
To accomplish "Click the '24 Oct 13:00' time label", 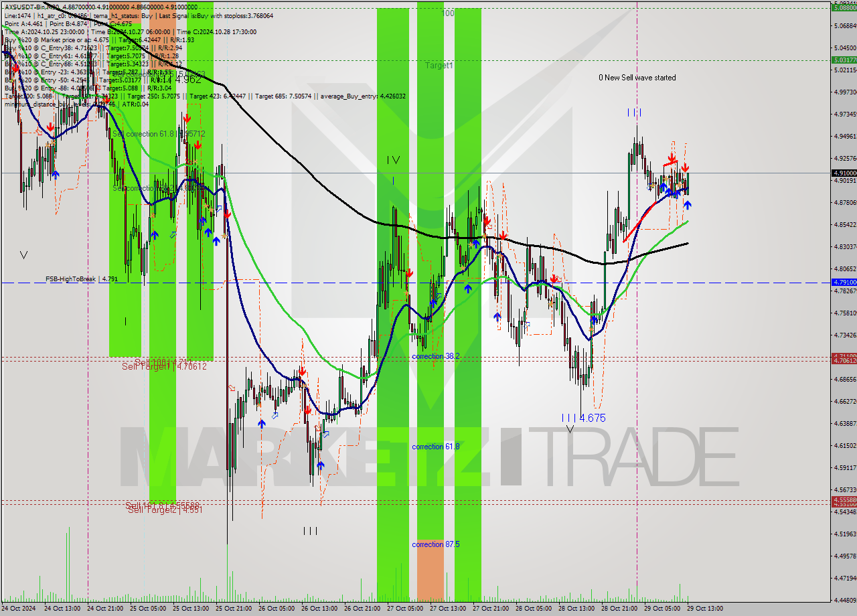I will tap(62, 609).
